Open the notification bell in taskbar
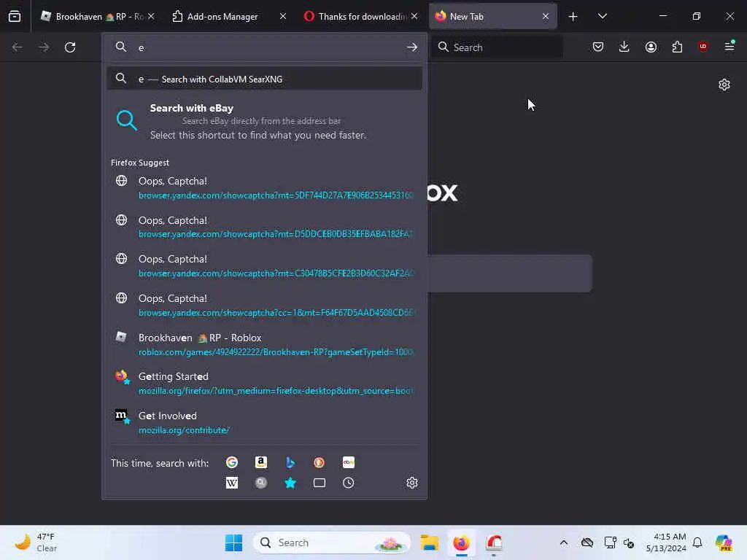The width and height of the screenshot is (747, 560). pos(697,542)
